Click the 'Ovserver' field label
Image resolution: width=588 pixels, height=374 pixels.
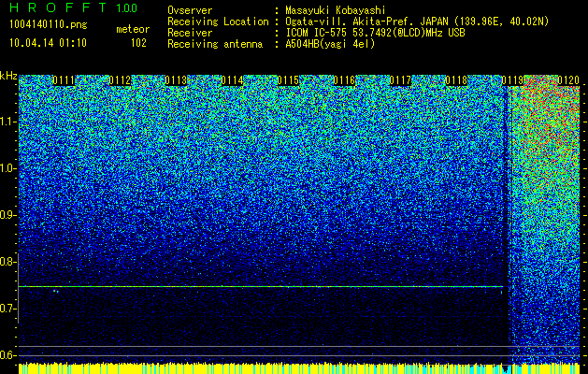coord(190,10)
